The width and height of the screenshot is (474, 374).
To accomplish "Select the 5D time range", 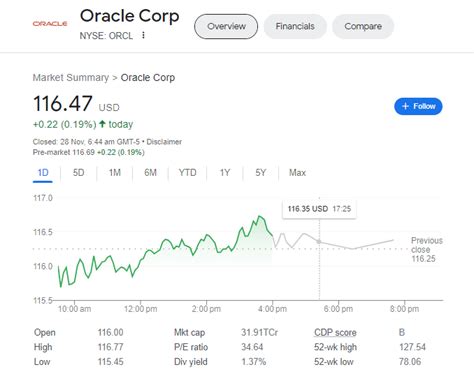I will (79, 173).
